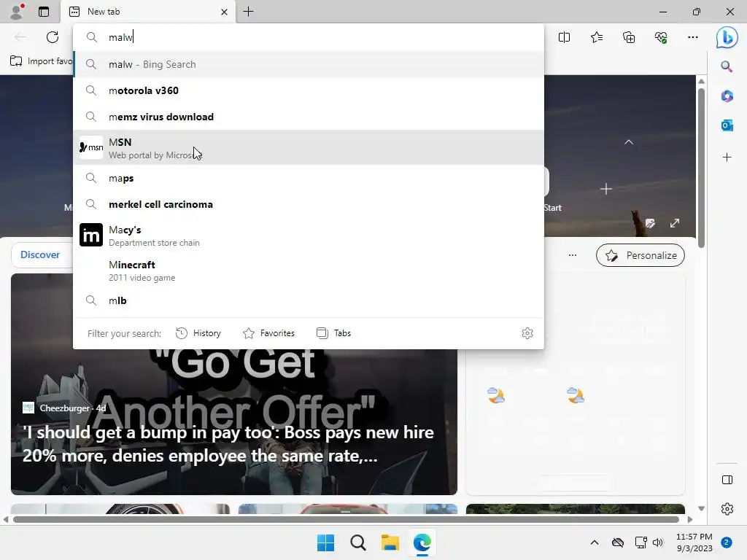The height and width of the screenshot is (560, 747).
Task: Open Browser essentials heart icon
Action: point(661,37)
